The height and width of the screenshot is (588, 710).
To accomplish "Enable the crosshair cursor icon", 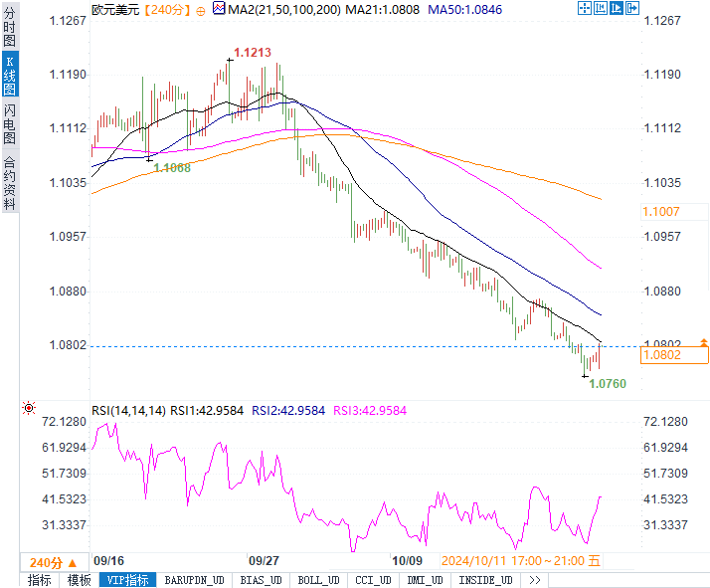I will (585, 8).
